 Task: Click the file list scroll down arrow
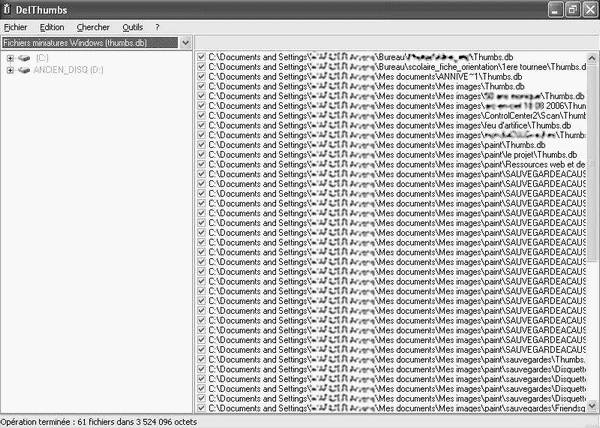(x=592, y=406)
